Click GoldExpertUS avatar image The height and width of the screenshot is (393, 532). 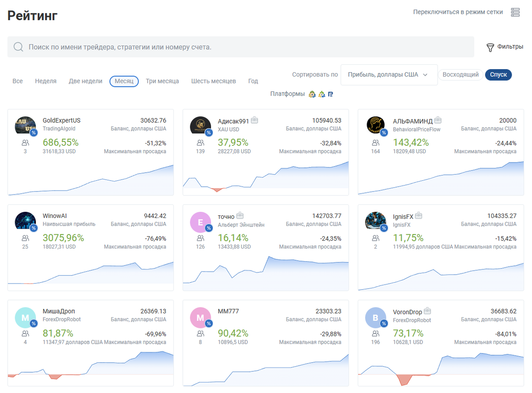(x=25, y=125)
